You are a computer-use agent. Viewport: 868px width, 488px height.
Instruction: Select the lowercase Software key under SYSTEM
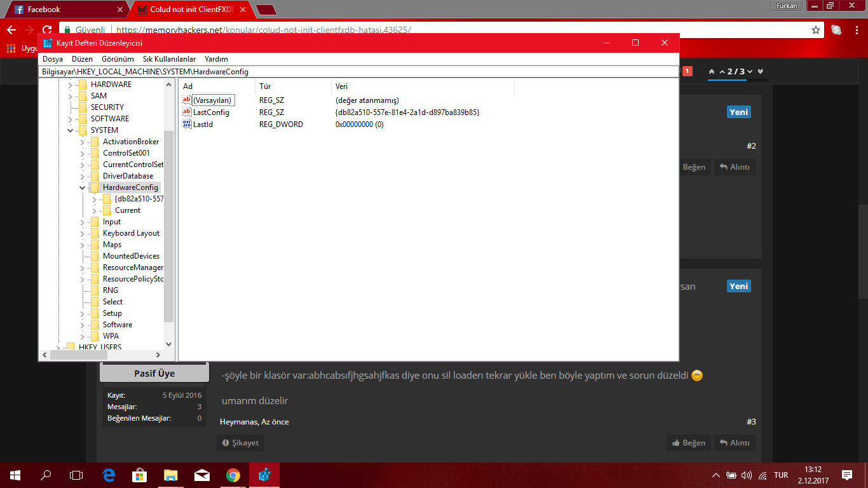click(118, 325)
